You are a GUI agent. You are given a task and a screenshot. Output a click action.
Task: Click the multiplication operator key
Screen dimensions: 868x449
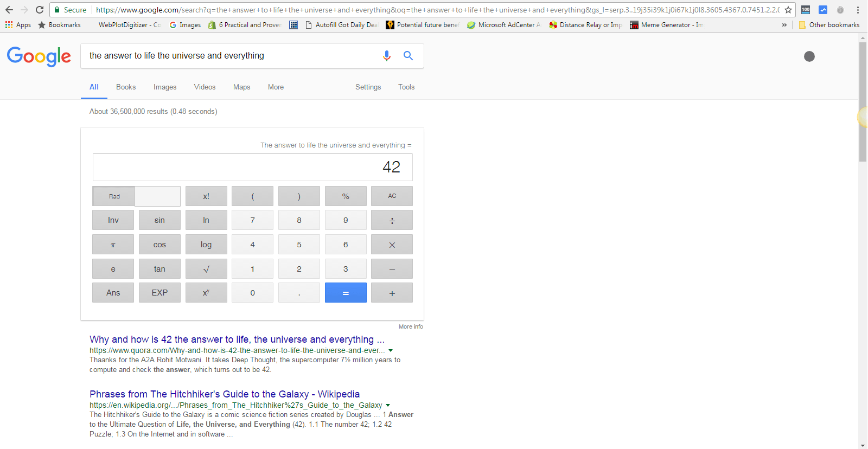(x=392, y=245)
